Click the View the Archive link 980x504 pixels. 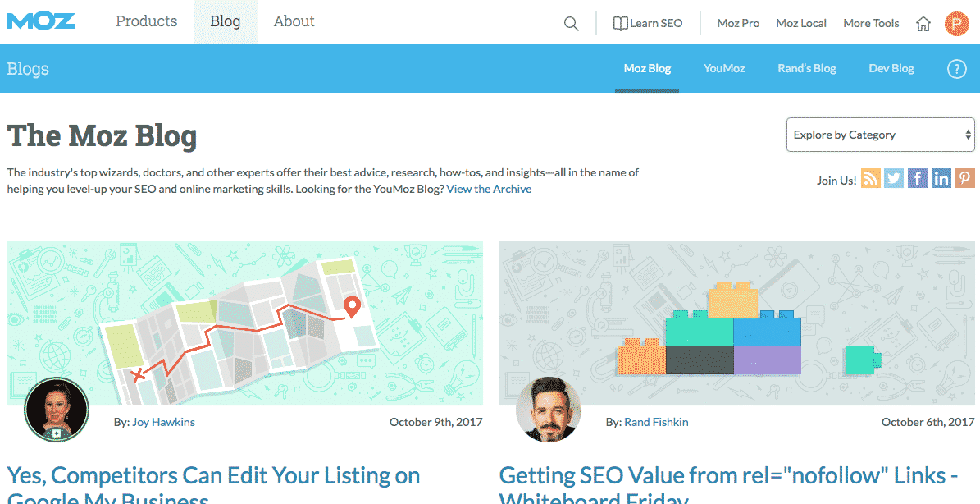coord(489,189)
